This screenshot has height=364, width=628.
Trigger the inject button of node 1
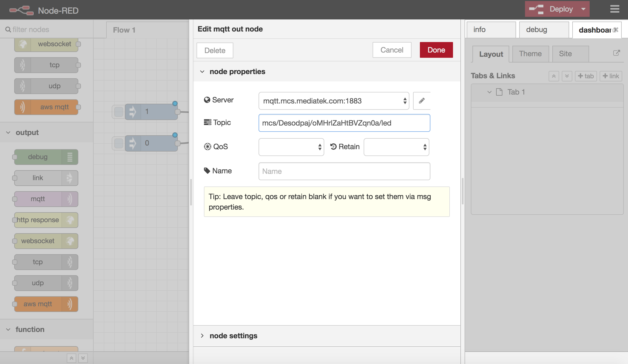pyautogui.click(x=119, y=112)
